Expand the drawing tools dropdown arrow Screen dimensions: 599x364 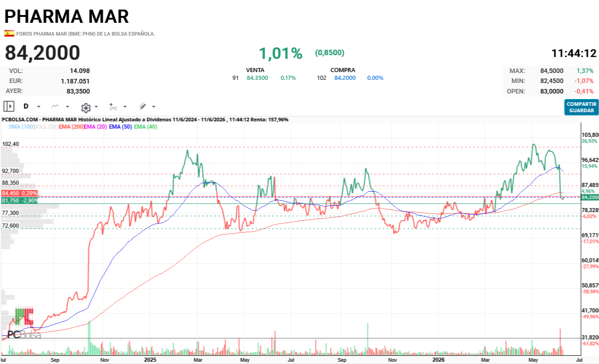[154, 107]
